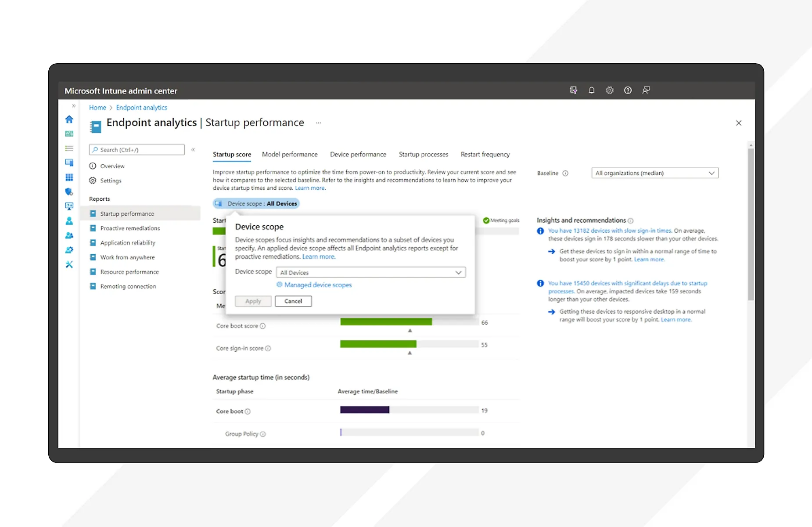This screenshot has width=812, height=527.
Task: Click Learn more after startup description
Action: click(x=310, y=188)
